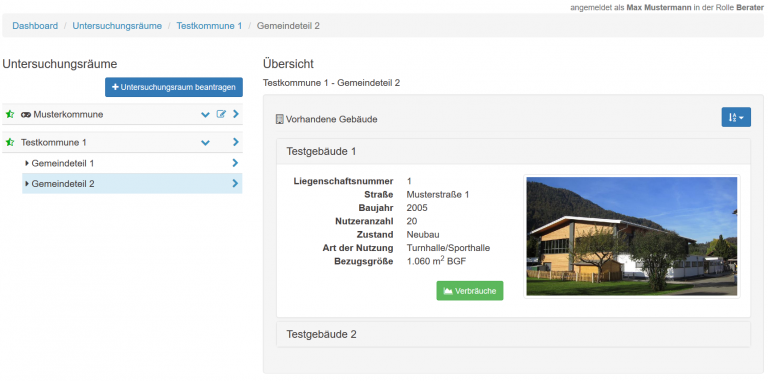The image size is (768, 381).
Task: Open Testkommune 1 with its right arrow
Action: pos(236,142)
